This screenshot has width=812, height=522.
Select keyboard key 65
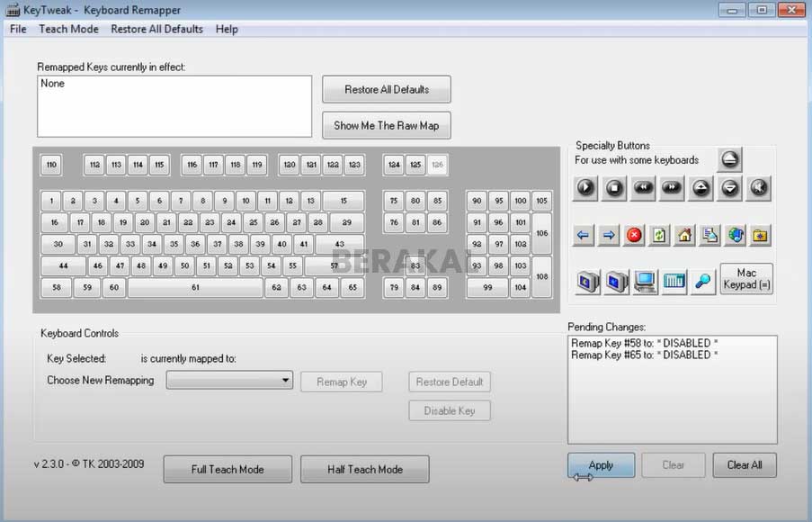(352, 287)
